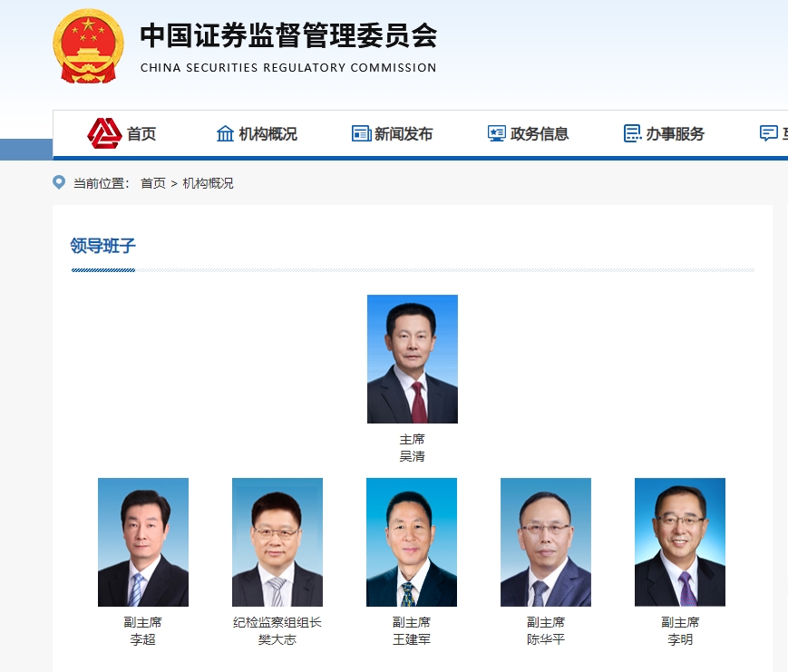Screen dimensions: 788x672
Task: Click the name link 李超
Action: click(142, 640)
